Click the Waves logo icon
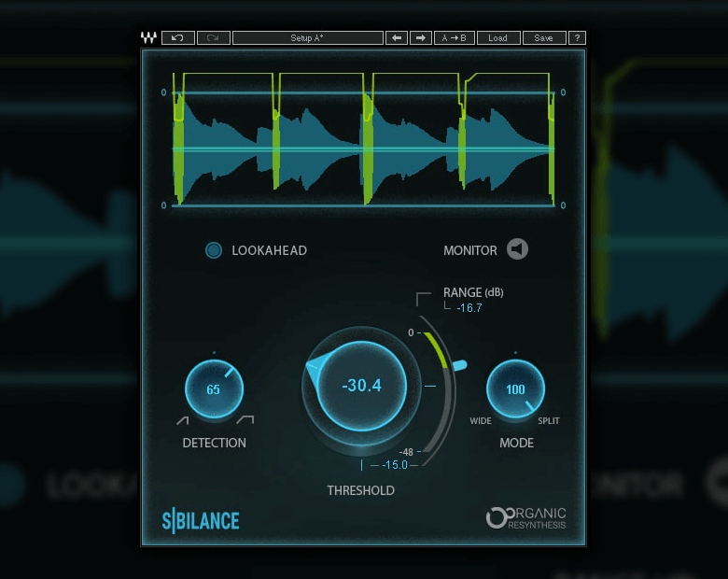The height and width of the screenshot is (579, 728). 148,37
